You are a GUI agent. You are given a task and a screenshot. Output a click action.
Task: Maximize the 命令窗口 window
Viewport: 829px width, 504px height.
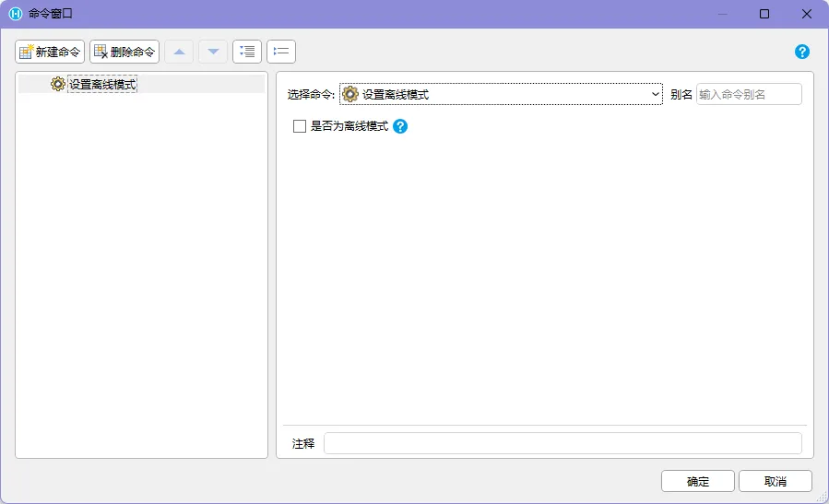click(764, 14)
